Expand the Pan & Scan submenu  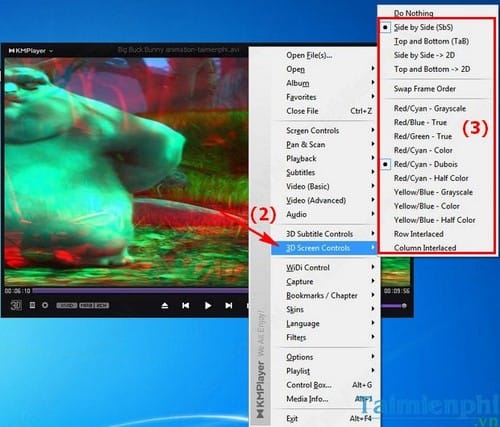point(324,145)
